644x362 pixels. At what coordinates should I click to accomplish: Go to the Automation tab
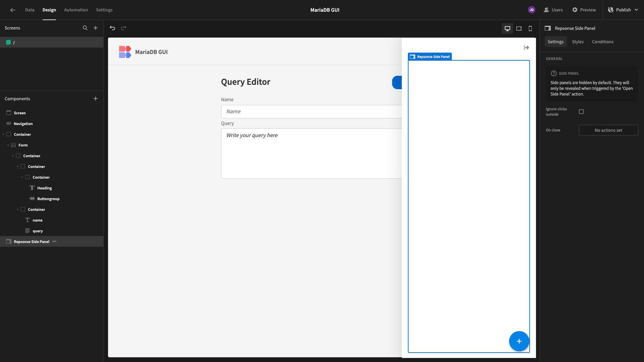(76, 10)
